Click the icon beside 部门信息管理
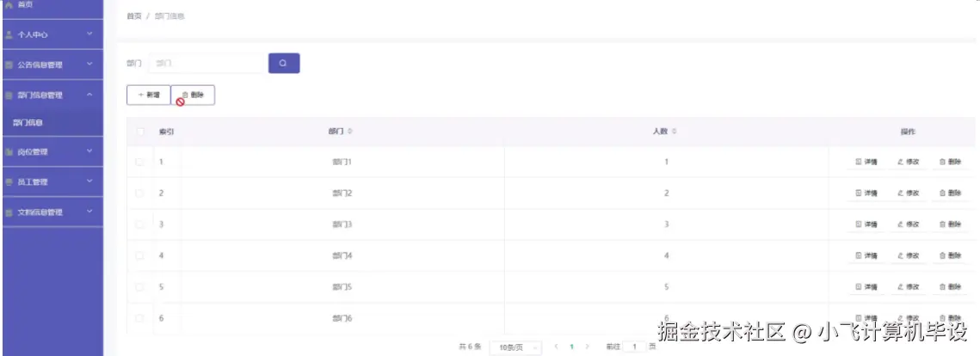This screenshot has height=356, width=980. (x=9, y=95)
